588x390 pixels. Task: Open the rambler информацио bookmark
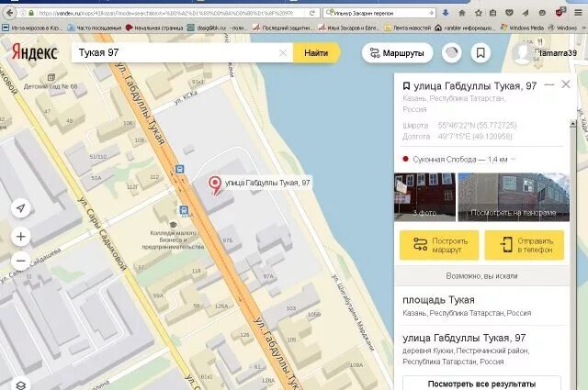(465, 28)
